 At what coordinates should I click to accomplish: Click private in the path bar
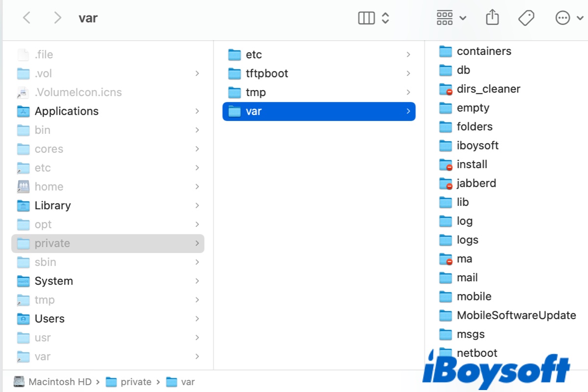(136, 382)
